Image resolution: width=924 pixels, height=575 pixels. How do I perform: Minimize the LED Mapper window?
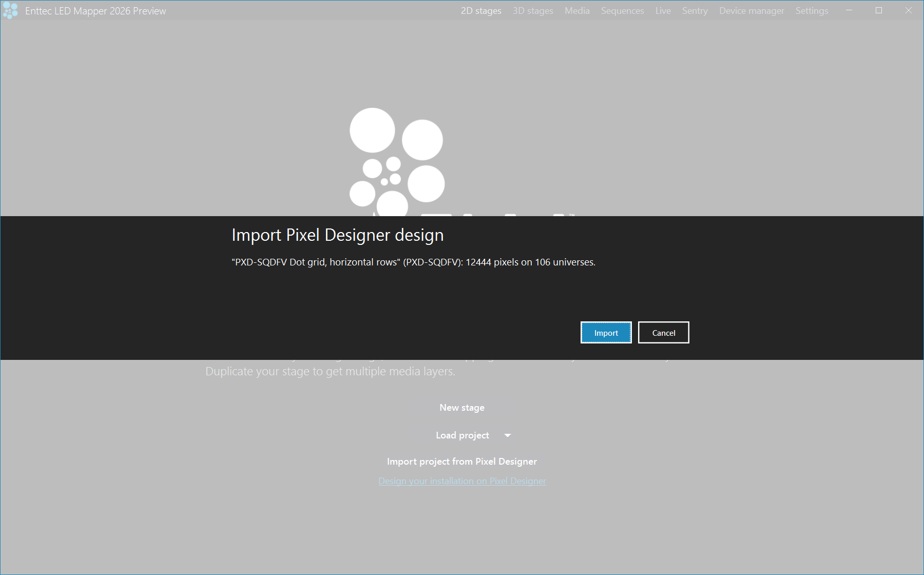pos(849,10)
